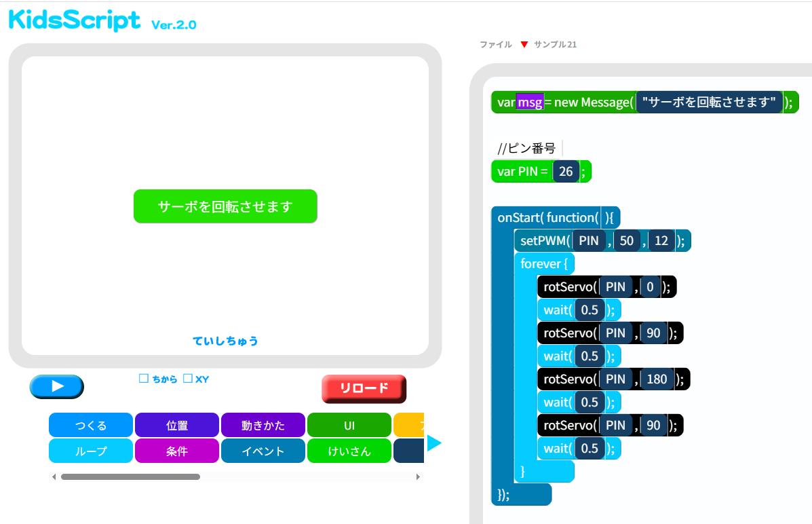The image size is (812, 524).
Task: Click the //ピン番号 comment line
Action: pyautogui.click(x=526, y=148)
